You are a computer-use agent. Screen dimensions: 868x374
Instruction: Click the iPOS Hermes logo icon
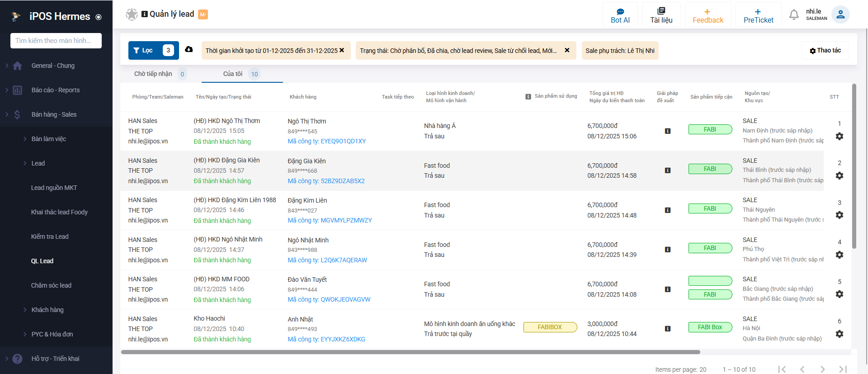coord(16,17)
